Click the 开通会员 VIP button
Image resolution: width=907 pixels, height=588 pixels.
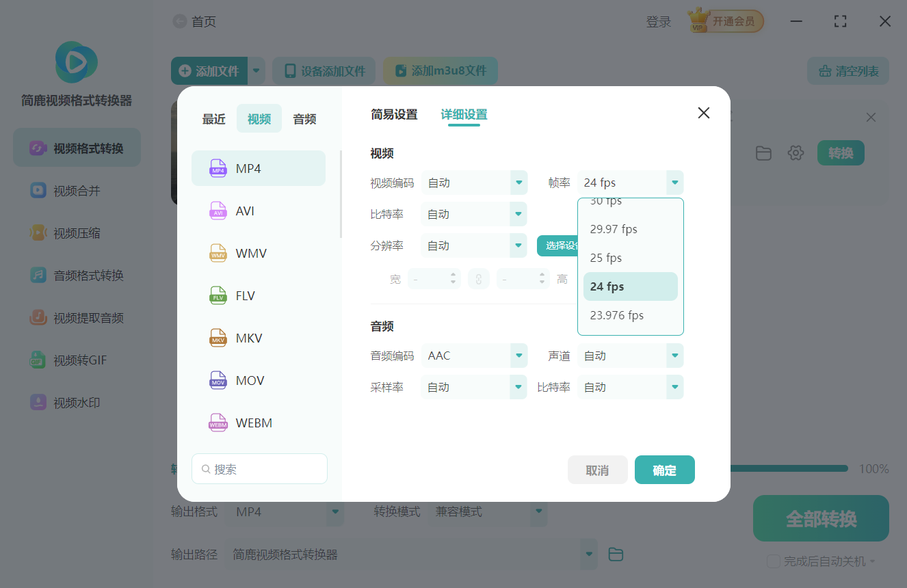click(726, 21)
